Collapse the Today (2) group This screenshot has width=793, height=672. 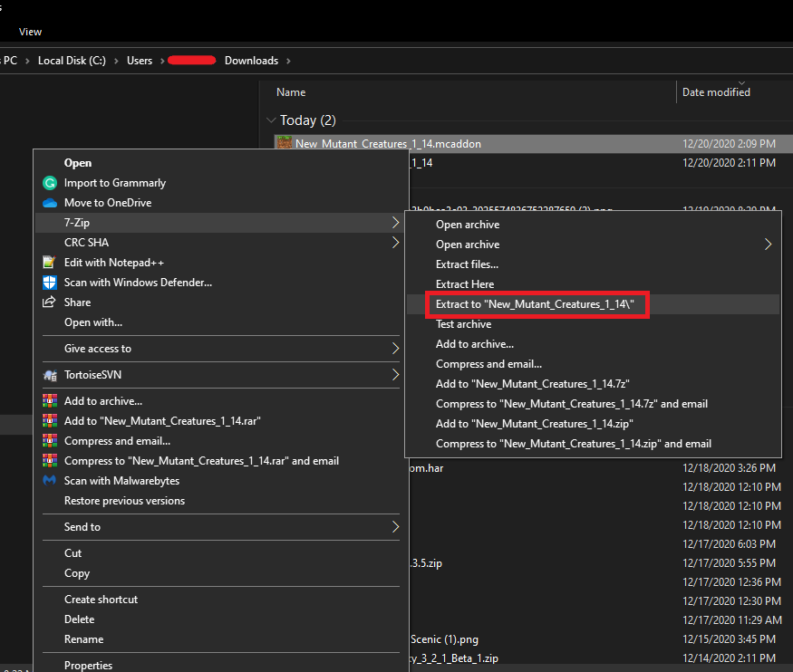click(271, 120)
